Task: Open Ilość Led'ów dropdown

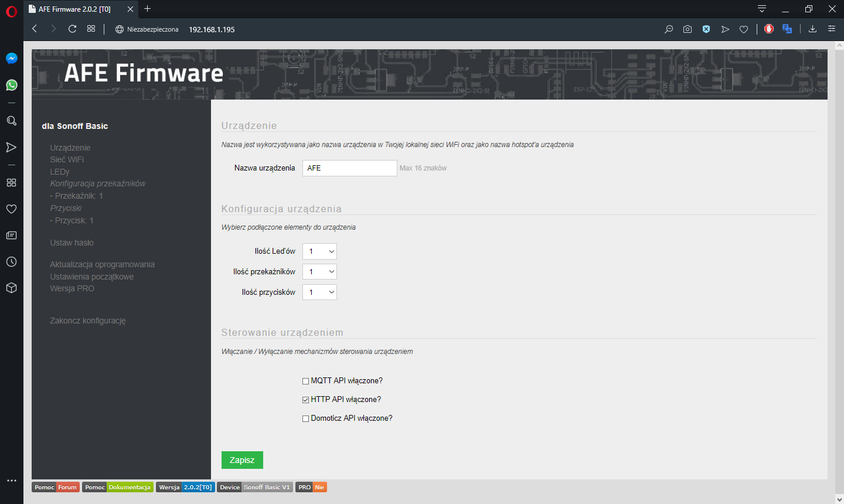Action: [x=319, y=251]
